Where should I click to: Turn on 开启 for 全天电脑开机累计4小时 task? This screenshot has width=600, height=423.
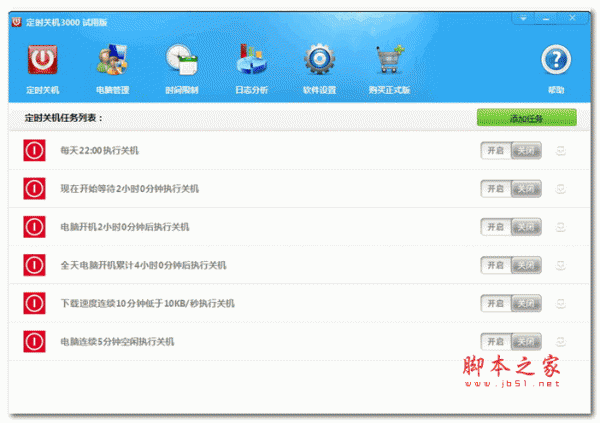[496, 265]
